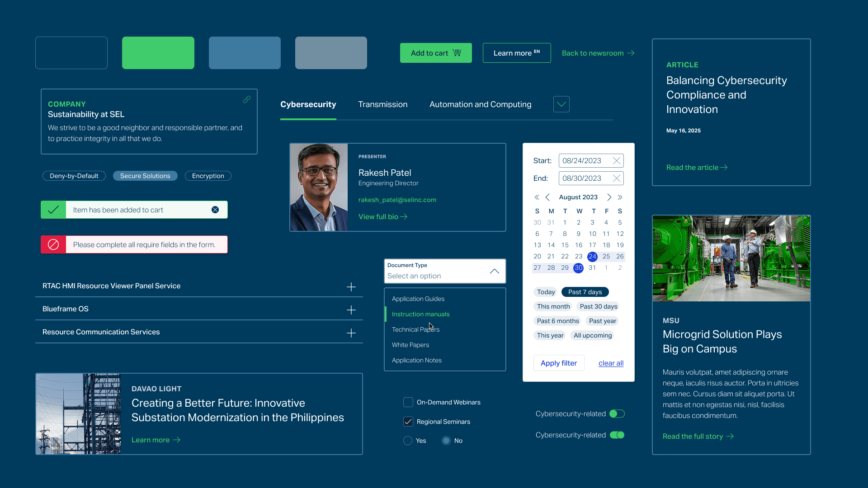Clear the Start date with its X icon
The width and height of the screenshot is (868, 488).
(x=616, y=160)
